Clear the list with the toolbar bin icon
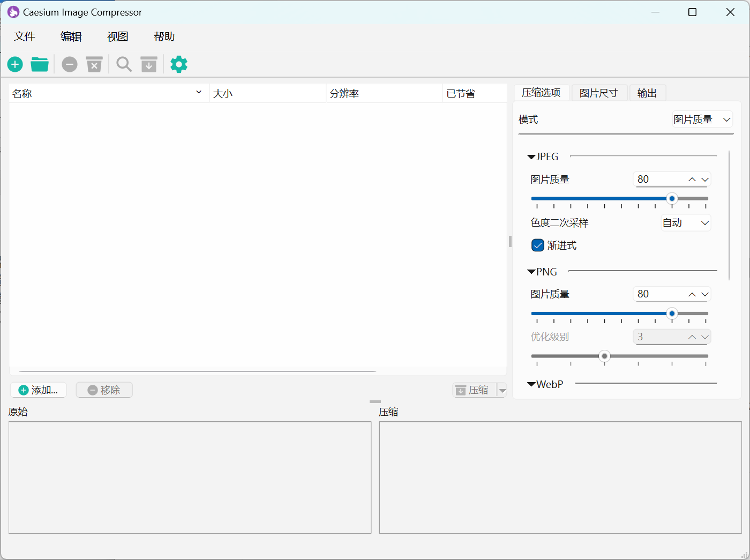This screenshot has width=750, height=560. pos(94,65)
